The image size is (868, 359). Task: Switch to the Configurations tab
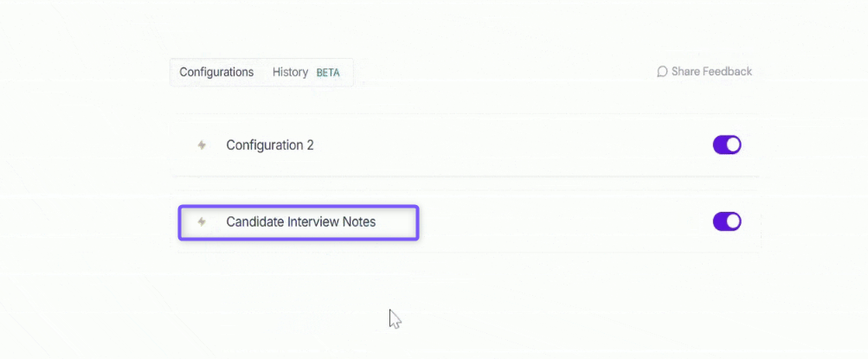coord(216,73)
